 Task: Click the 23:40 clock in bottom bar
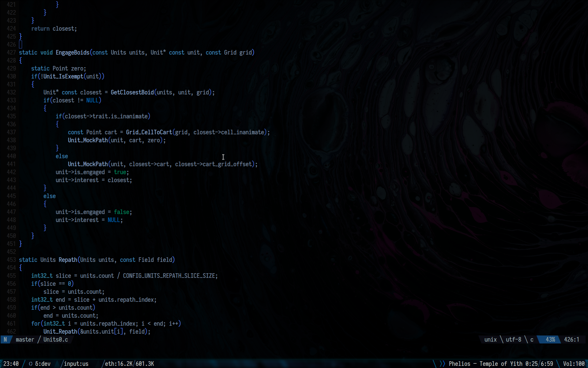pyautogui.click(x=11, y=364)
